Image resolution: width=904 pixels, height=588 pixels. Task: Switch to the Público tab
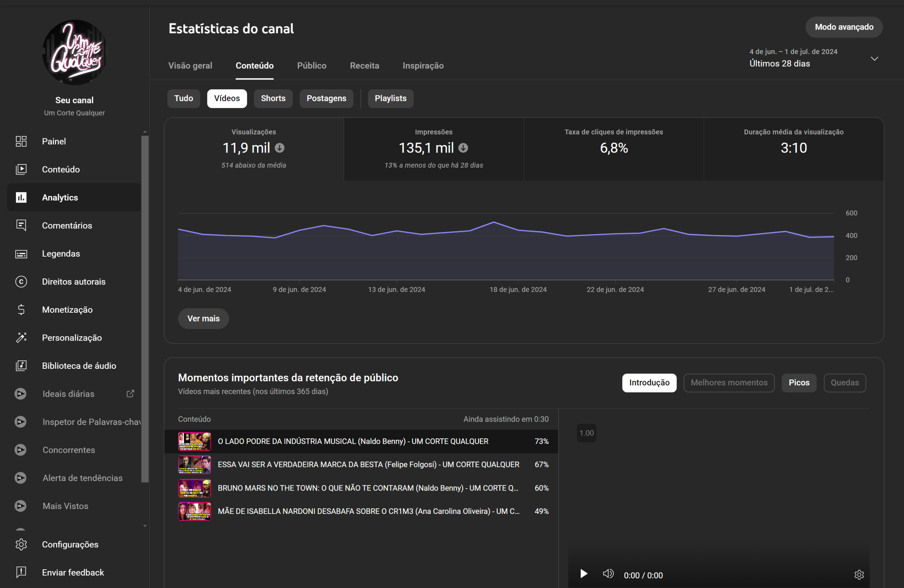pos(311,66)
